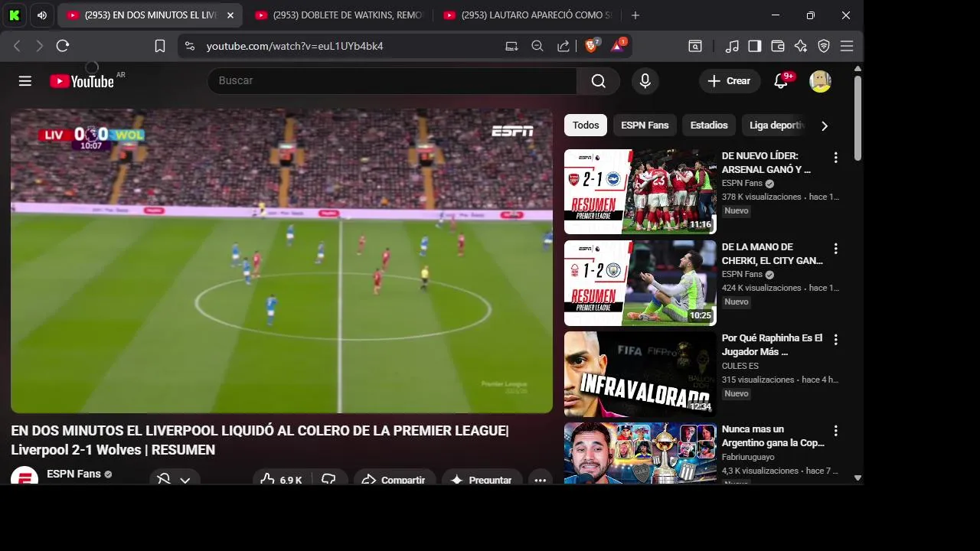This screenshot has width=980, height=551.
Task: Click the YouTube search magnifier button
Action: tap(599, 81)
